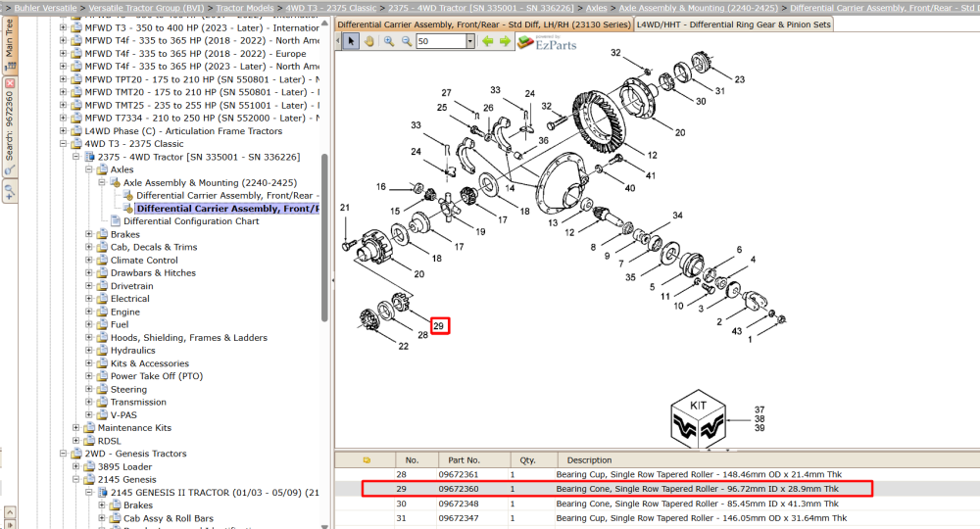
Task: Open the new search tab with plus magnifier
Action: [10, 191]
